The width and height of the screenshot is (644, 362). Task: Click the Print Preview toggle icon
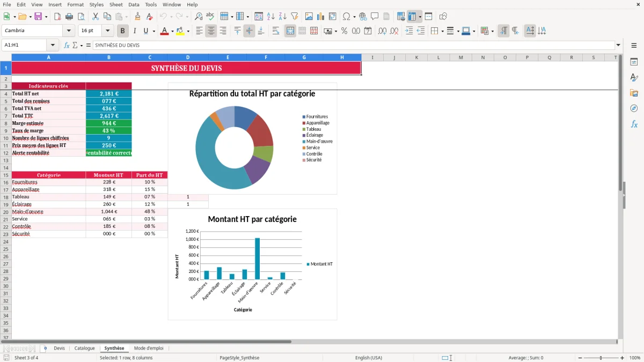coord(80,17)
